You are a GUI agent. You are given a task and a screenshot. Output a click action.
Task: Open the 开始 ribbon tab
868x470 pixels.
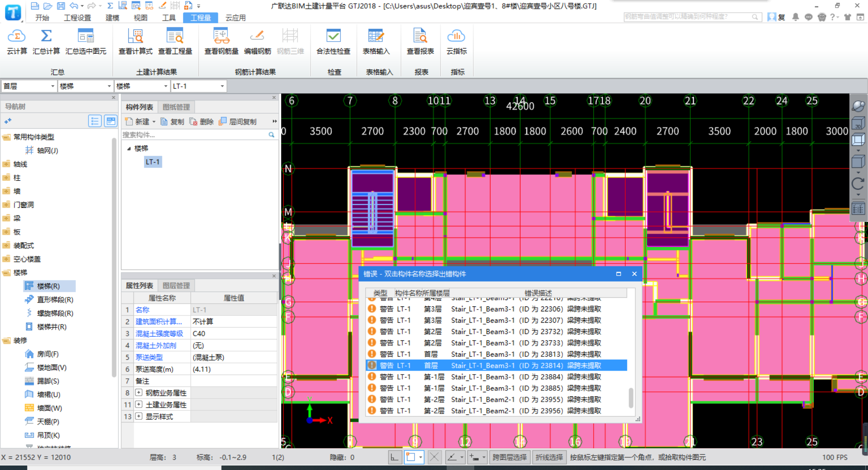coord(42,18)
